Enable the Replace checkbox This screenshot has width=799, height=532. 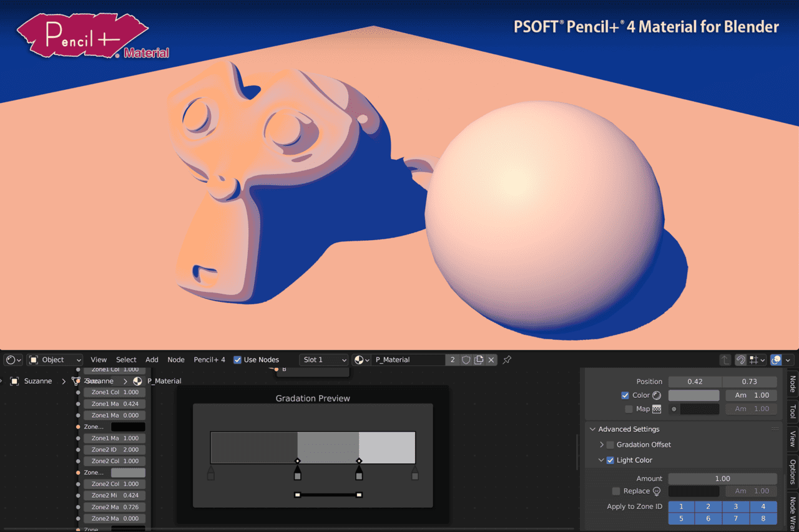(x=616, y=491)
